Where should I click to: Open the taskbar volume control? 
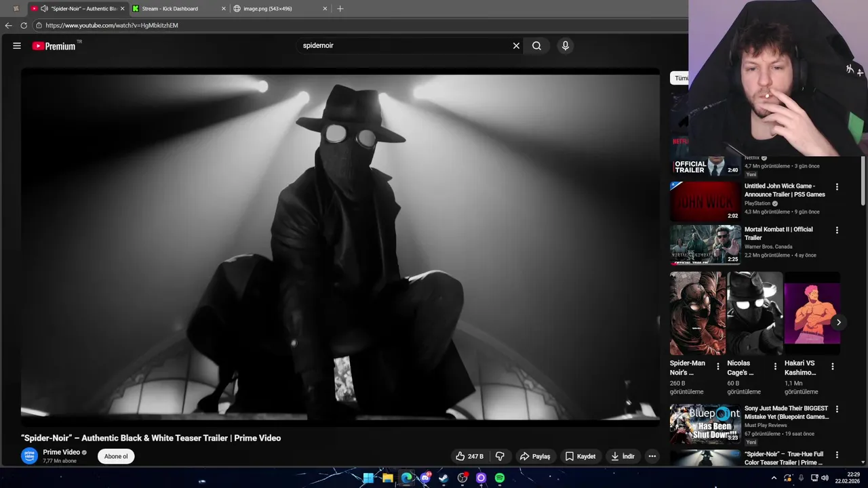click(825, 478)
